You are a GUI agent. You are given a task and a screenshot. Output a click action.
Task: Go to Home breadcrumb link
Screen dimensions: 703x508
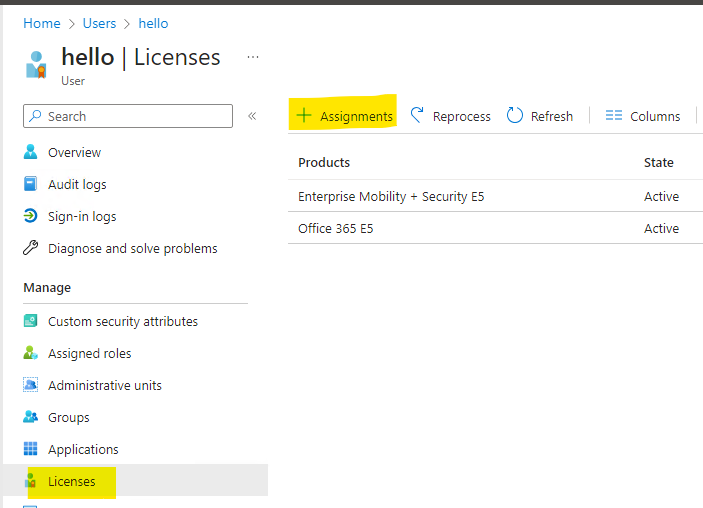[42, 23]
